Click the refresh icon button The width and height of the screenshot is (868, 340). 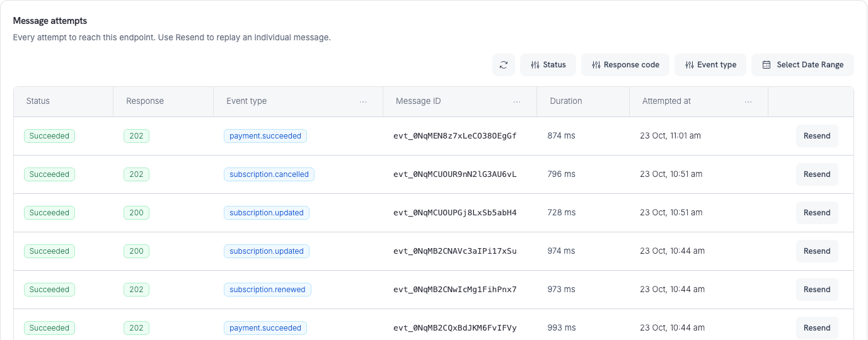tap(504, 65)
